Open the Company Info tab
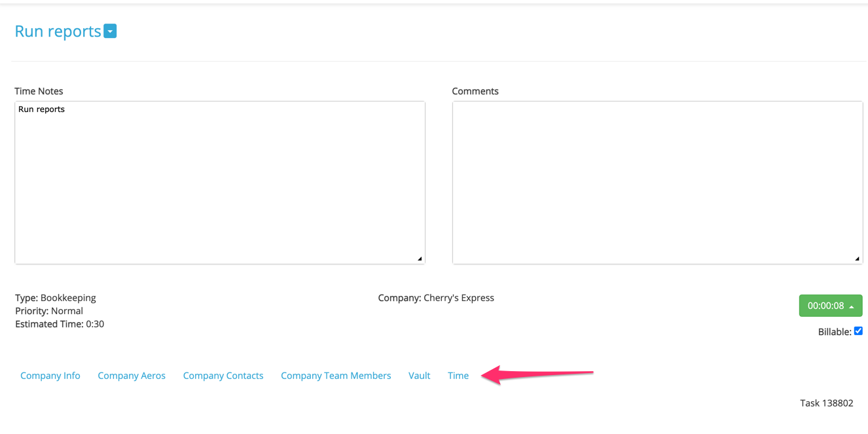This screenshot has height=434, width=868. pos(50,376)
